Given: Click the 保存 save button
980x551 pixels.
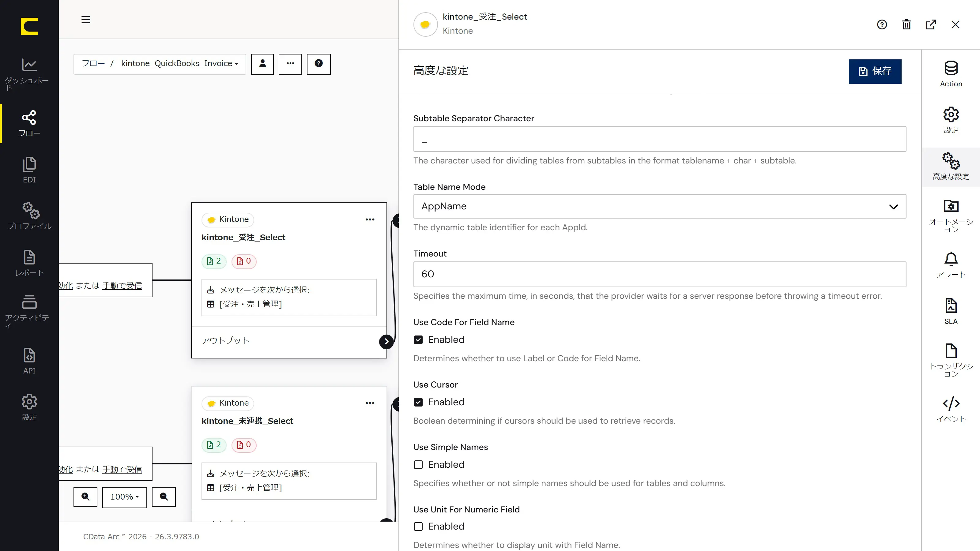Looking at the screenshot, I should pyautogui.click(x=875, y=71).
